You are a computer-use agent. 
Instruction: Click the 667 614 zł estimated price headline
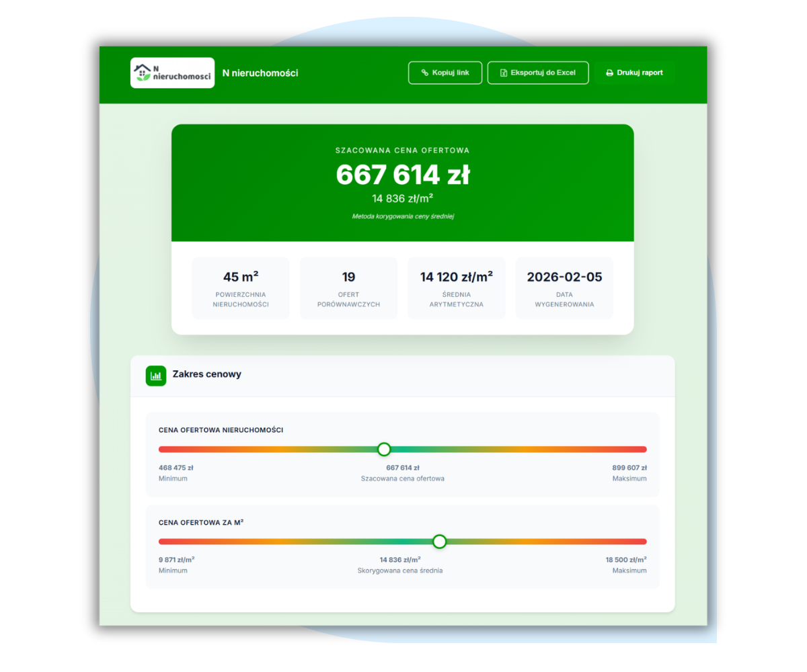(402, 175)
